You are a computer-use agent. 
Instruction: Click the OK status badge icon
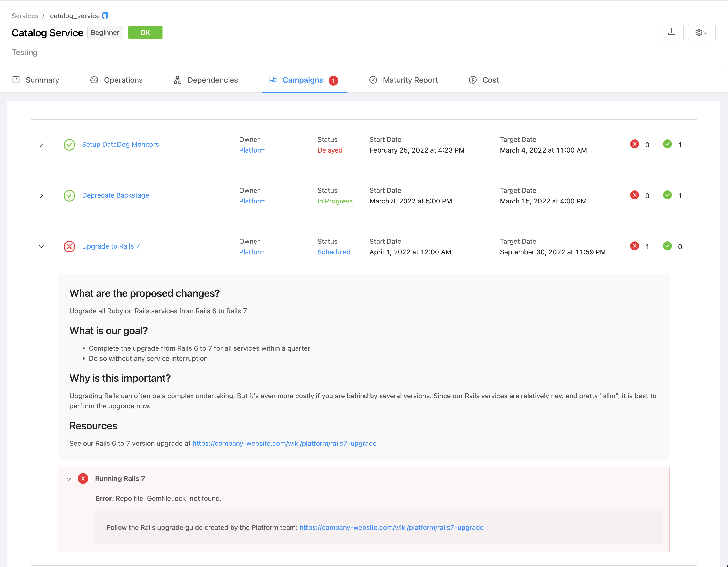tap(145, 32)
